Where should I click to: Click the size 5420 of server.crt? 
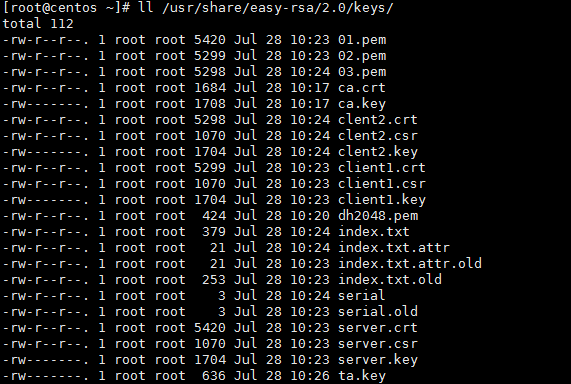click(210, 328)
